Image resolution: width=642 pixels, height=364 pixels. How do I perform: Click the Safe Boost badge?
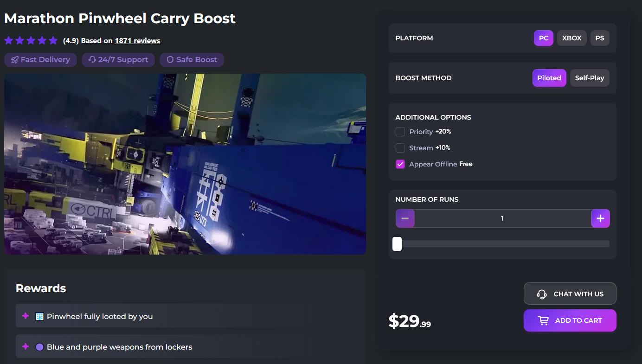coord(192,60)
